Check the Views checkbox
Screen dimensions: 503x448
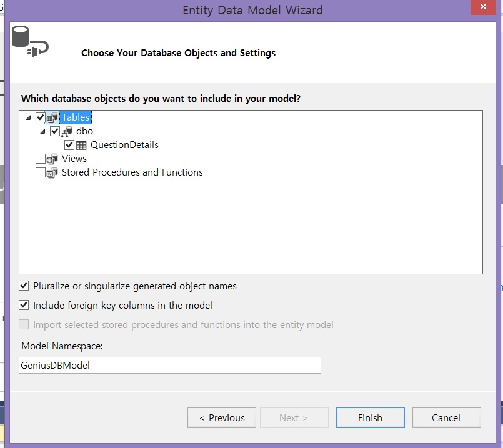click(x=41, y=159)
